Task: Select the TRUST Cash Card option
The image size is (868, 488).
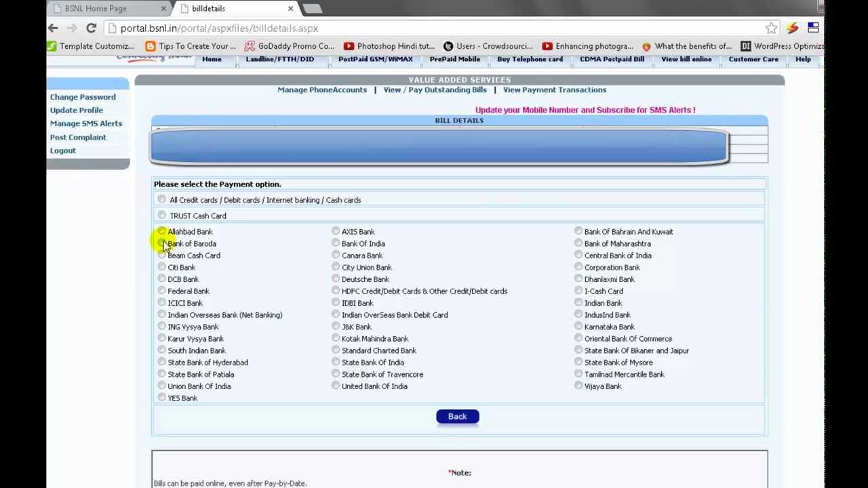Action: tap(161, 215)
